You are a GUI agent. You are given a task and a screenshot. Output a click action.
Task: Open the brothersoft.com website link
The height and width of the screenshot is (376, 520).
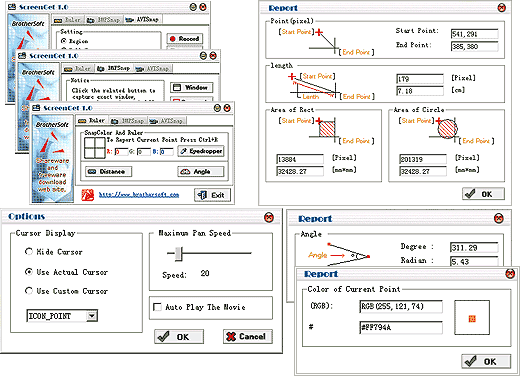click(x=139, y=194)
